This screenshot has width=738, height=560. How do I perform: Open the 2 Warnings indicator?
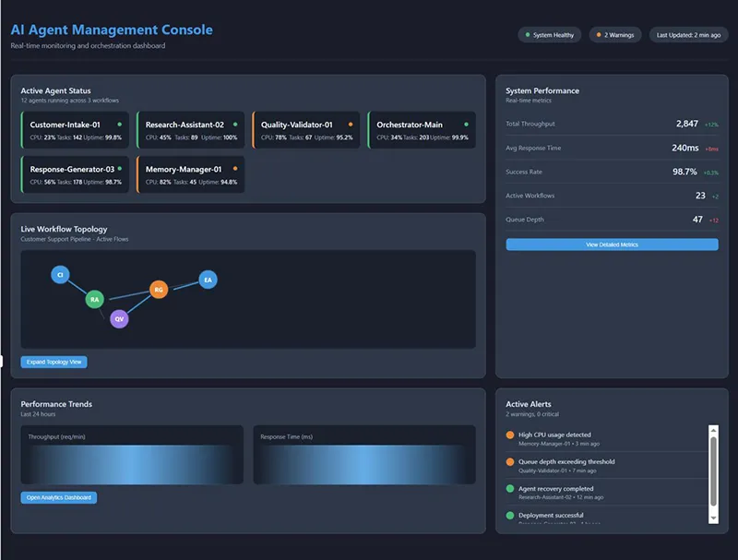(x=615, y=35)
